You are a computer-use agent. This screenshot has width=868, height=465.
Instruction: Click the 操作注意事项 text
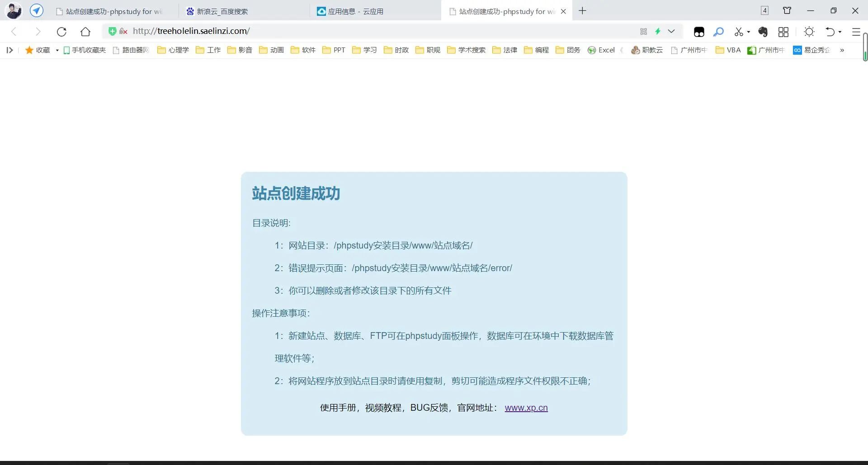click(x=281, y=313)
